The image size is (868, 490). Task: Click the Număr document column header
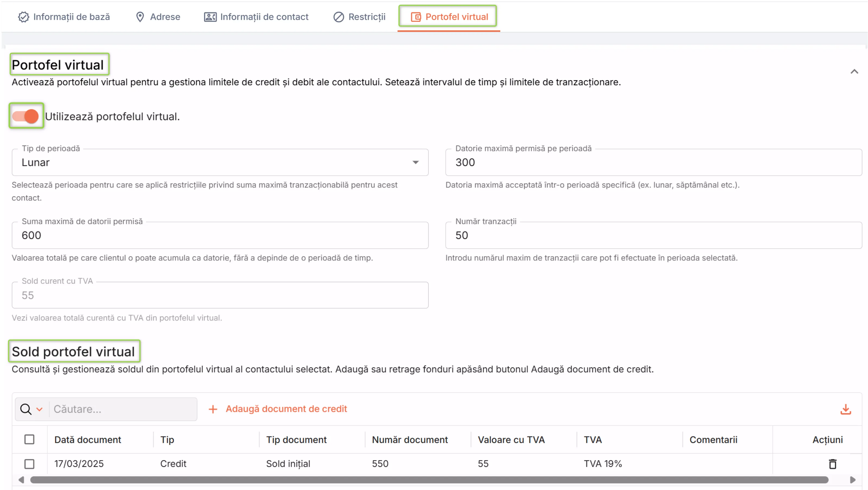click(410, 440)
